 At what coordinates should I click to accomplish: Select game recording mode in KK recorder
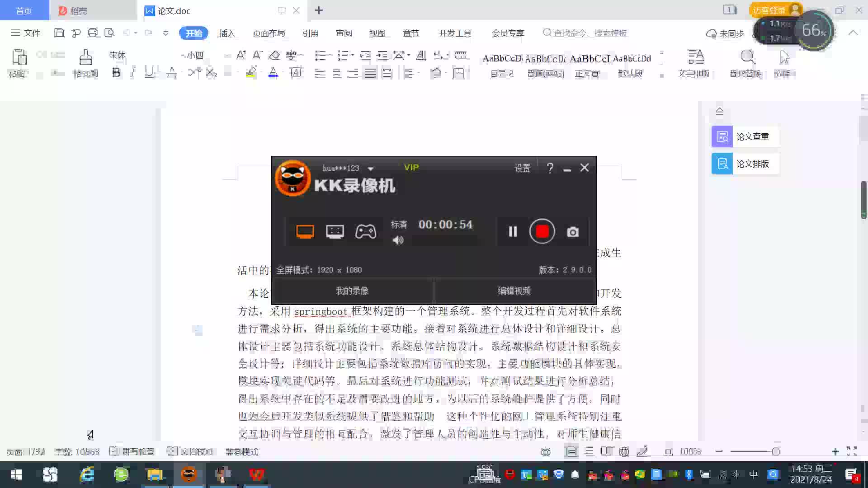[366, 232]
